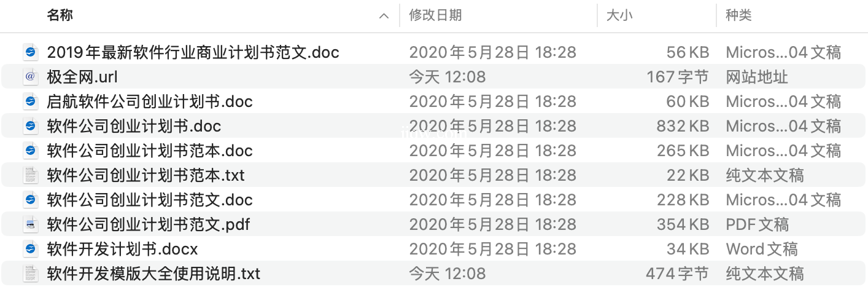
Task: Sort files by 种类 column header
Action: point(738,15)
